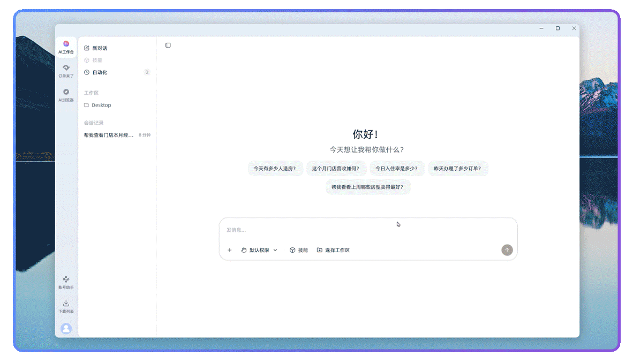Focus the 发消息 message input
This screenshot has height=364, width=633.
click(368, 230)
